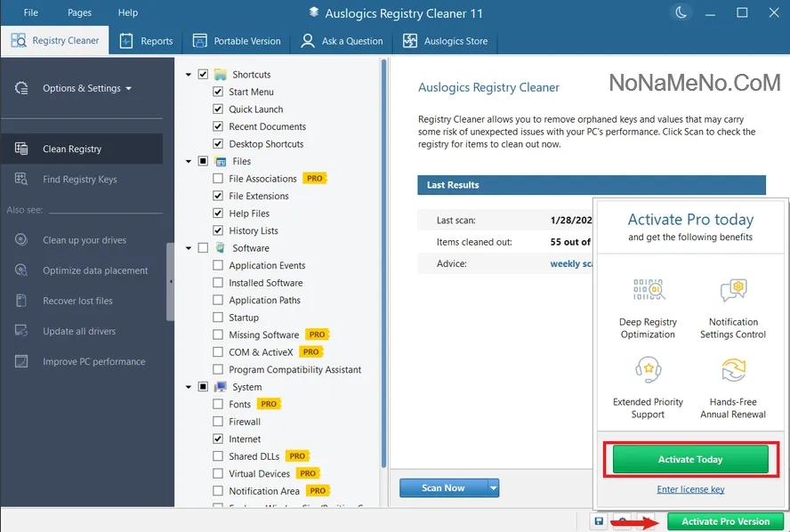
Task: Check the Firewall checkbox
Action: [x=218, y=422]
